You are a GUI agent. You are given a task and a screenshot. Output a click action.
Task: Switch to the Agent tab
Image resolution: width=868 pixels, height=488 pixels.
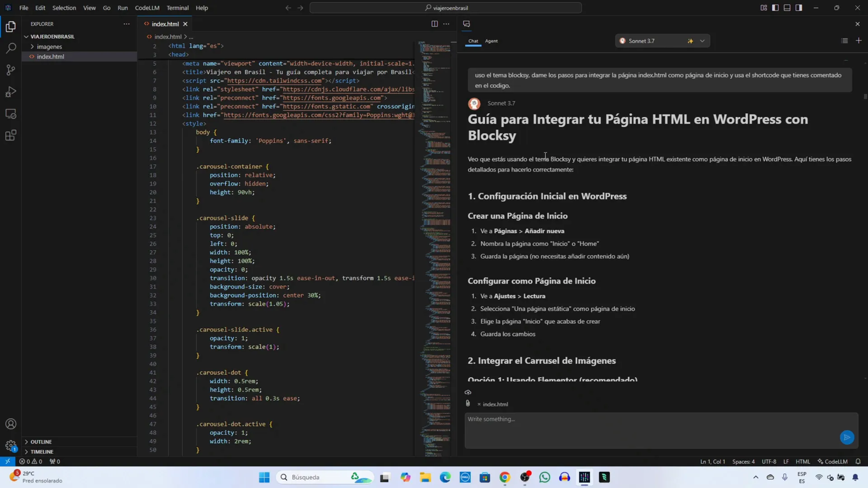pyautogui.click(x=491, y=41)
